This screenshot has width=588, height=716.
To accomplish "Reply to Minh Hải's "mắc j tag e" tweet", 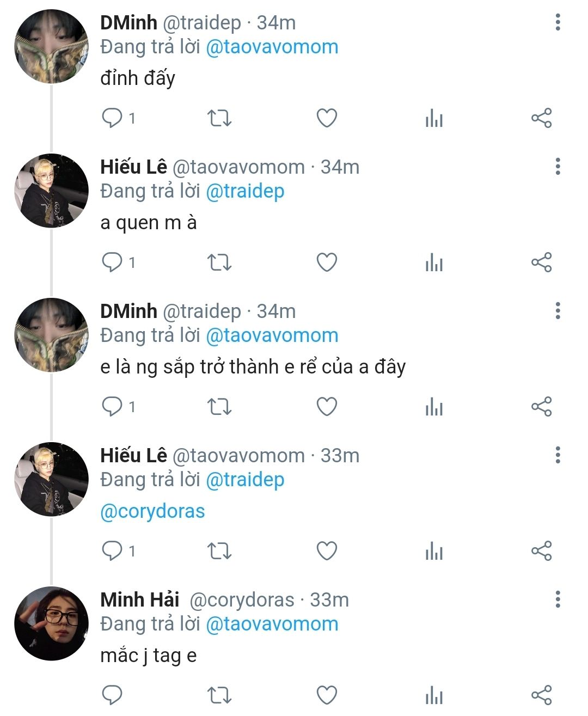I will pyautogui.click(x=112, y=695).
